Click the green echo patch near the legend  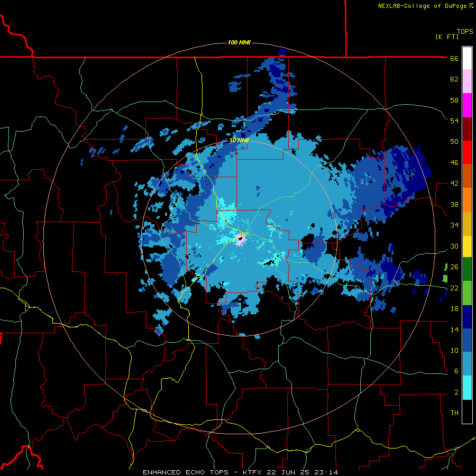pos(445,278)
